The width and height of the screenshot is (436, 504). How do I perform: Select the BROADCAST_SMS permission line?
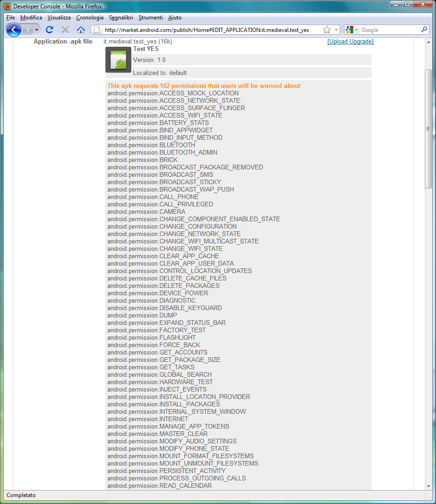pos(160,174)
